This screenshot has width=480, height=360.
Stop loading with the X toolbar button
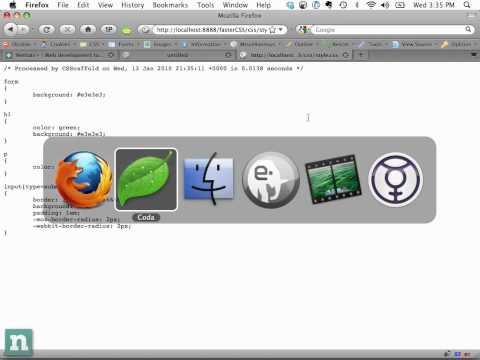pos(67,30)
